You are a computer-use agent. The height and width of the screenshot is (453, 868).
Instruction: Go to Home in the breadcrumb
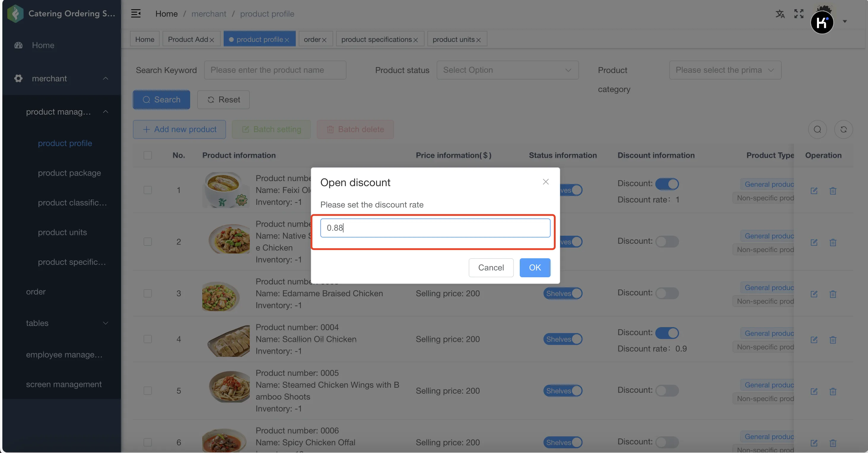click(166, 14)
